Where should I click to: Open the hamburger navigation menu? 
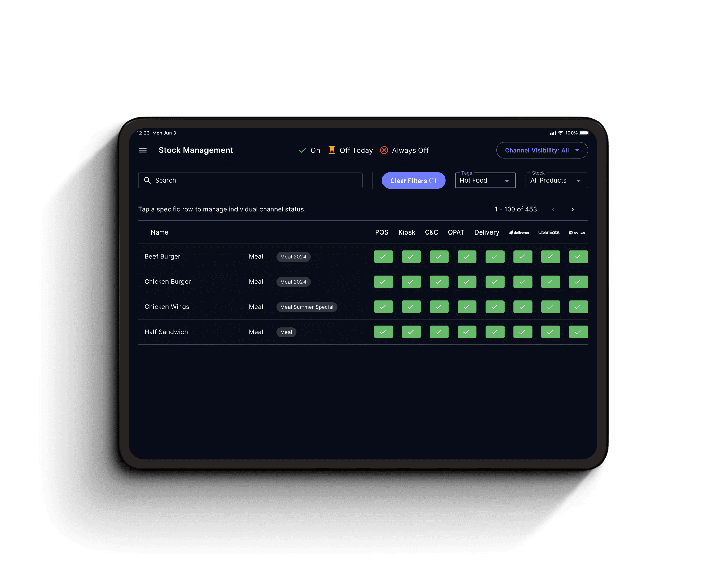pos(143,150)
